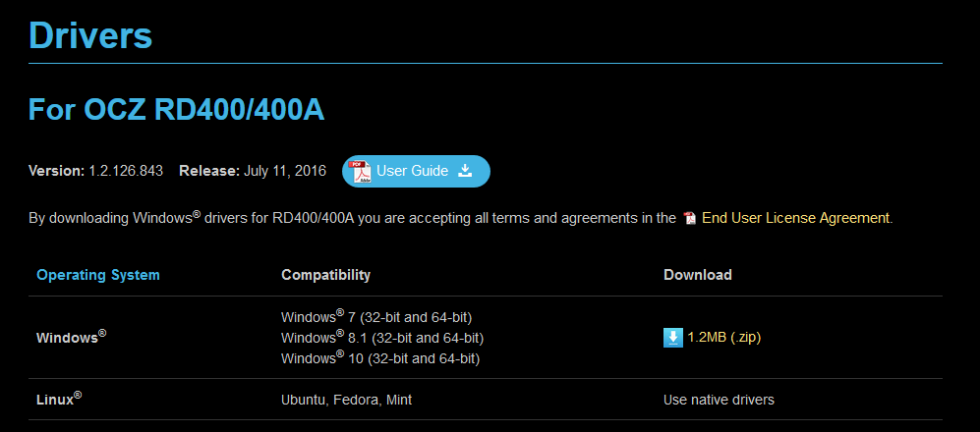
Task: Click the Windows 10 (32-bit and 64-bit) entry
Action: click(379, 358)
